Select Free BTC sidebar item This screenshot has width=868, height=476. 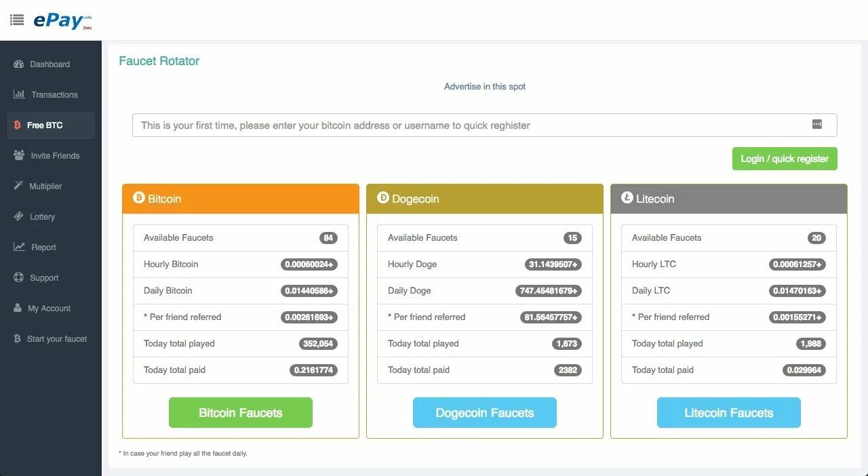click(51, 125)
